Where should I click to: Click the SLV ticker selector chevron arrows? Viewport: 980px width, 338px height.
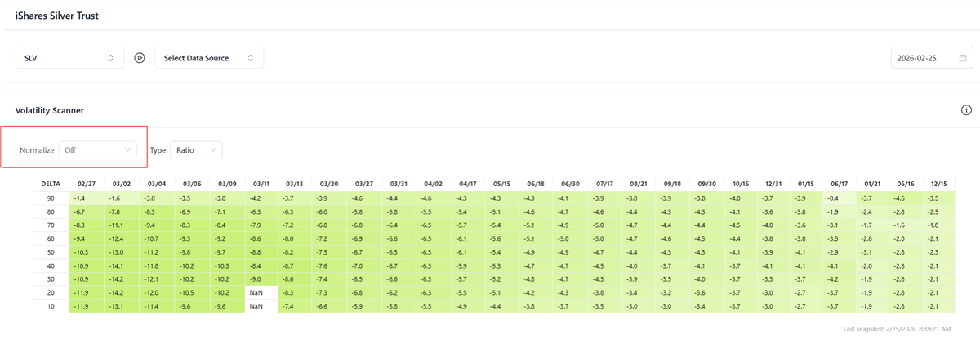point(110,59)
